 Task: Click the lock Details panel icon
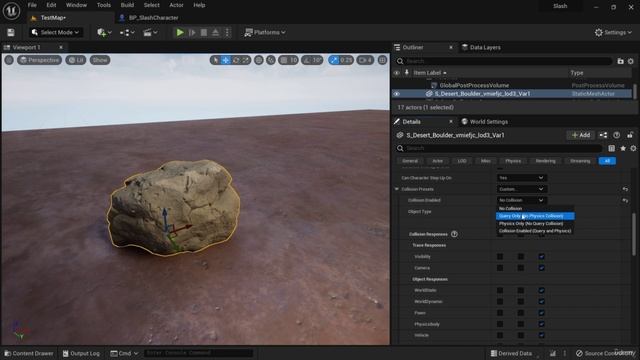630,135
